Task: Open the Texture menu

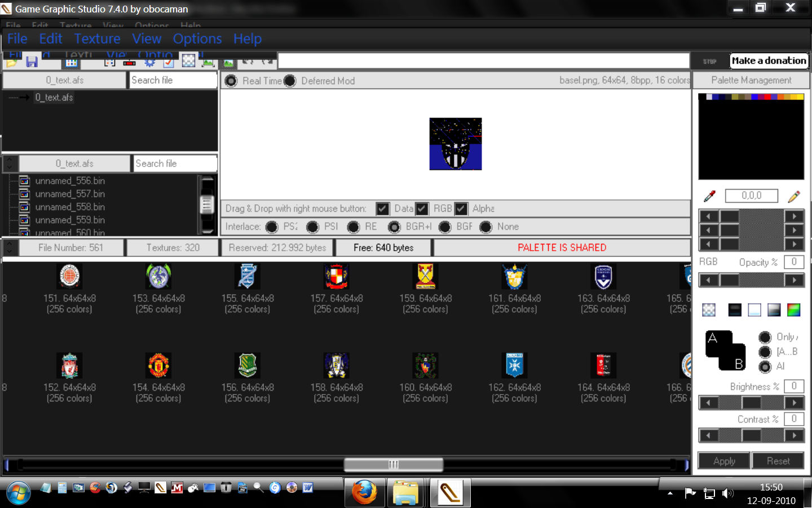Action: point(98,39)
